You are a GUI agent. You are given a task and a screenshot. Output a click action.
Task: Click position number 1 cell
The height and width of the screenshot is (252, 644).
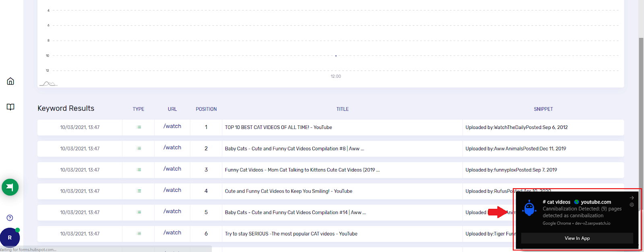coord(206,127)
